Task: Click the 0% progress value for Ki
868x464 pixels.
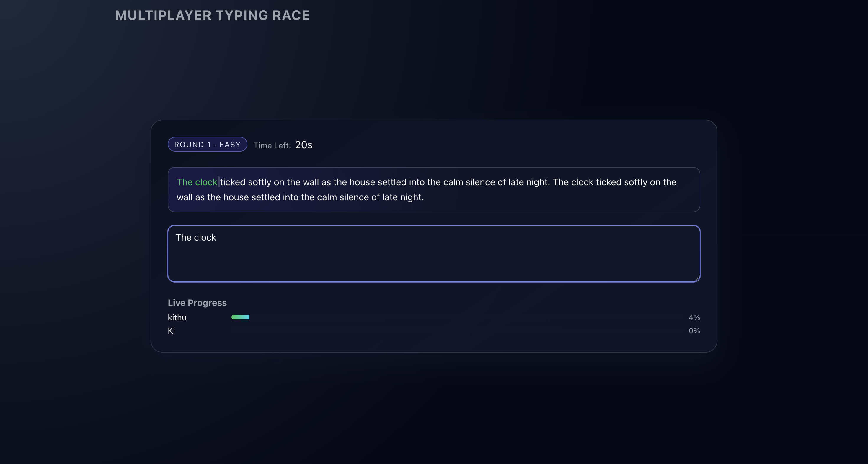Action: tap(694, 331)
